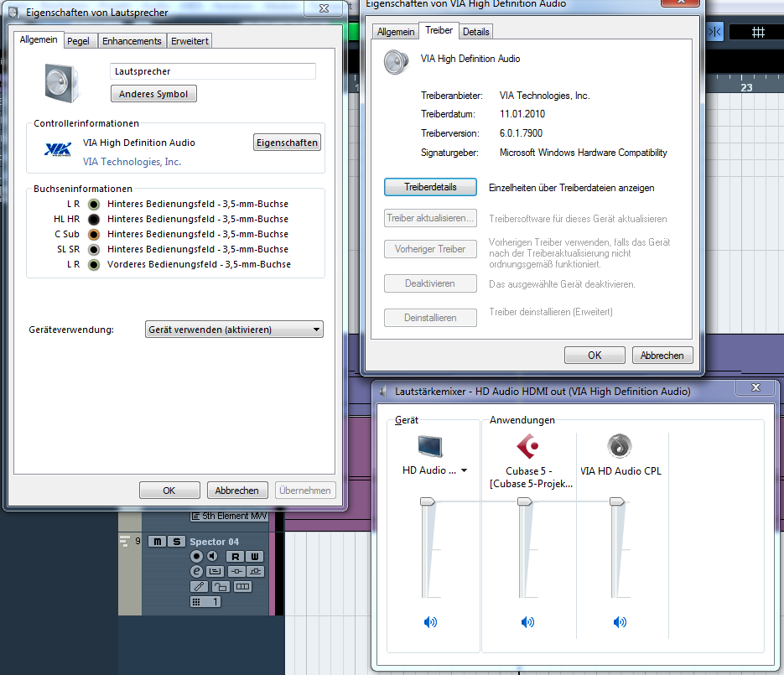Click the MIDI track type icon beside 9
This screenshot has width=784, height=675.
124,542
